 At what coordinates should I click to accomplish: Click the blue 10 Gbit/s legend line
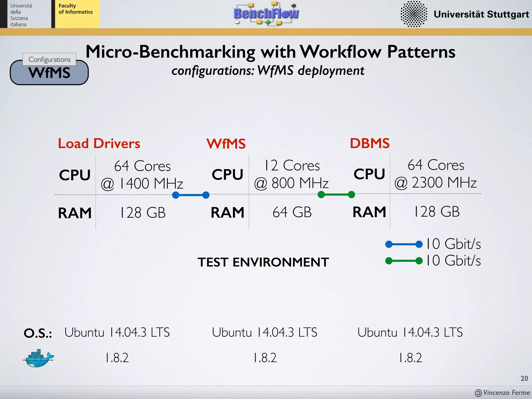pos(404,244)
